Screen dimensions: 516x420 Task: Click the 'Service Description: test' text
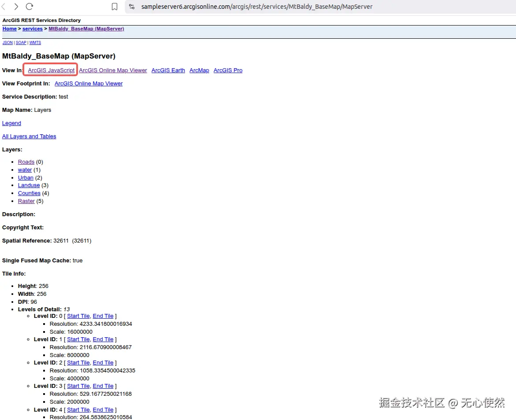(35, 96)
